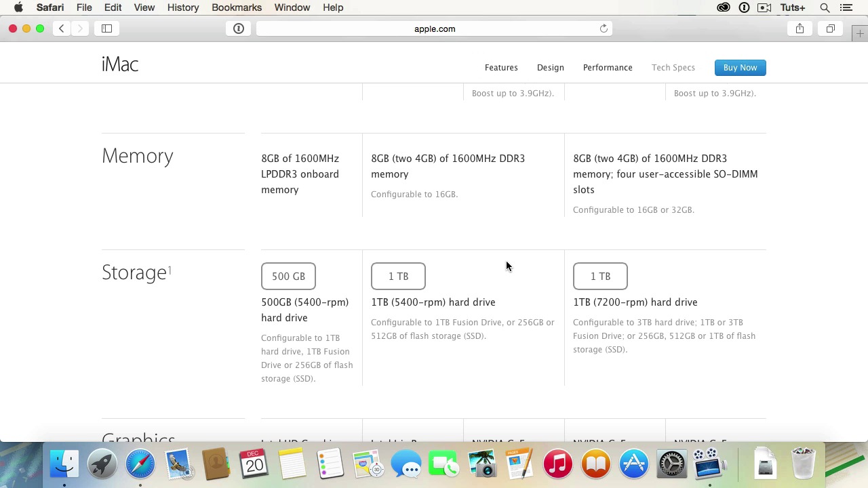The width and height of the screenshot is (868, 488).
Task: Open Pages in the Dock
Action: pyautogui.click(x=520, y=464)
